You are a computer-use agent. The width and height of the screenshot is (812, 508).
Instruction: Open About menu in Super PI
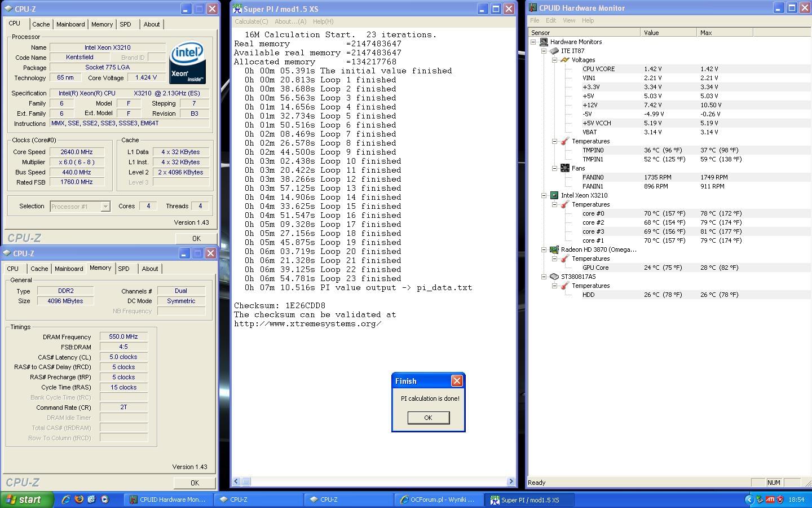pos(290,21)
